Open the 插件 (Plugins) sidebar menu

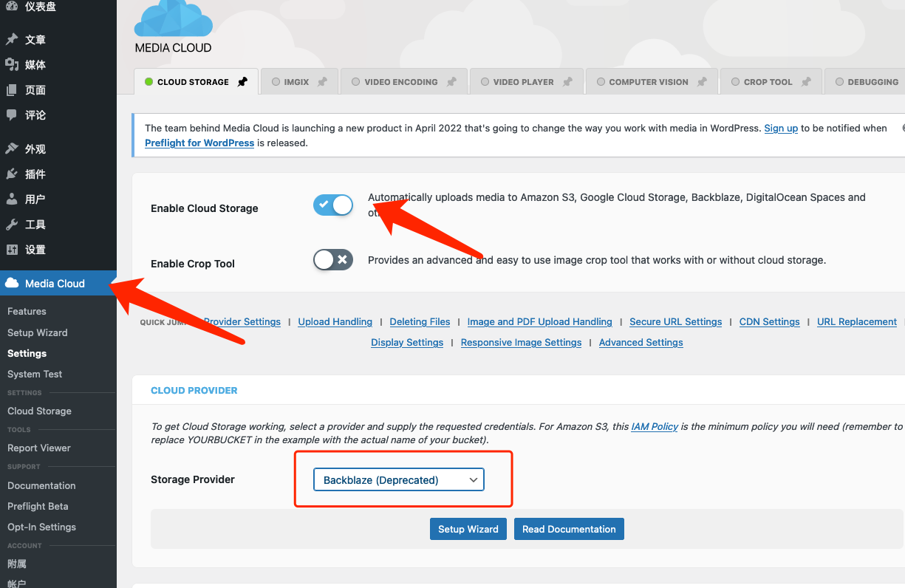(x=35, y=174)
